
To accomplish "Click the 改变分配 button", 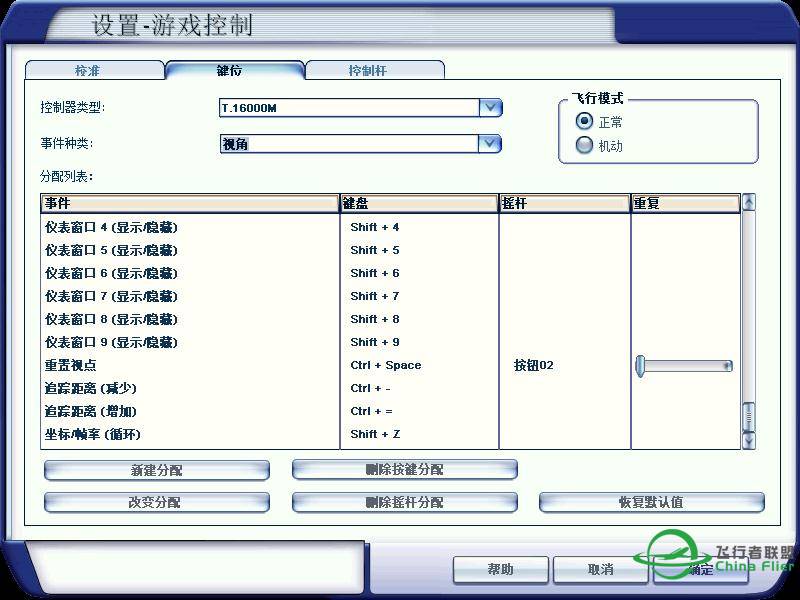I will tap(157, 502).
